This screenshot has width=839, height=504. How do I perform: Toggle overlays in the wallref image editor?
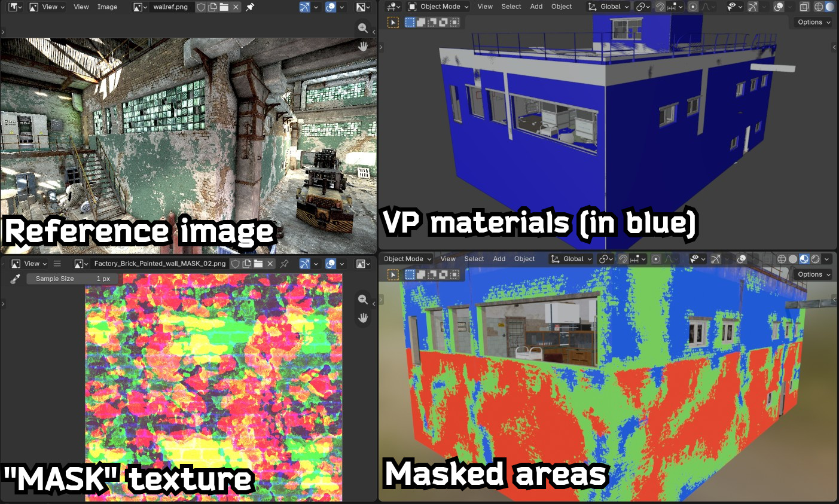tap(331, 7)
